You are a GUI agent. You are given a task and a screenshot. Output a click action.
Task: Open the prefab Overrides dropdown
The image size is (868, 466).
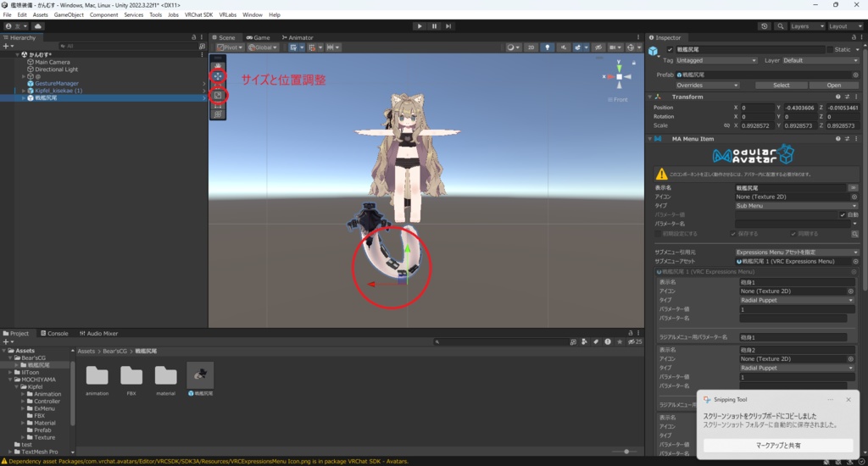(707, 86)
